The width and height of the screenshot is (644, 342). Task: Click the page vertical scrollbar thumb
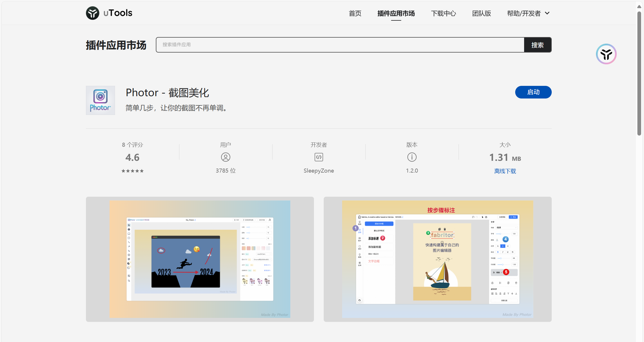[x=639, y=73]
